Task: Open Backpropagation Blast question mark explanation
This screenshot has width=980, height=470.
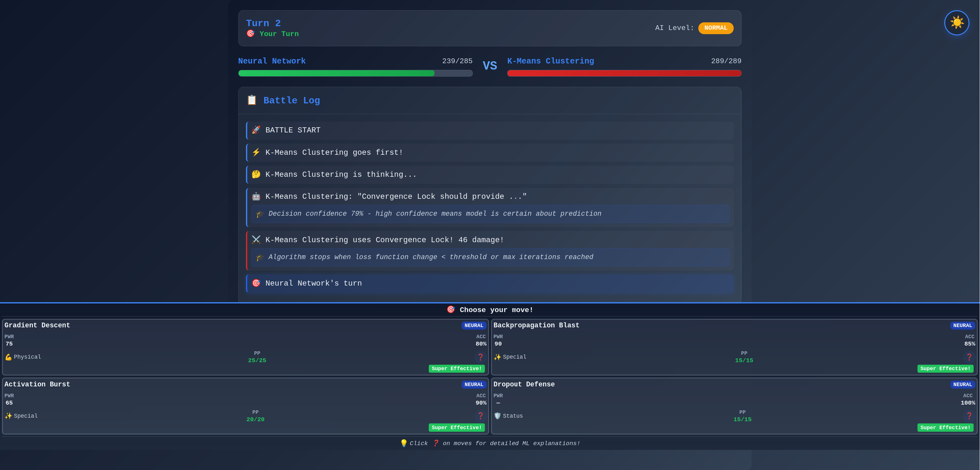Action: pyautogui.click(x=969, y=357)
